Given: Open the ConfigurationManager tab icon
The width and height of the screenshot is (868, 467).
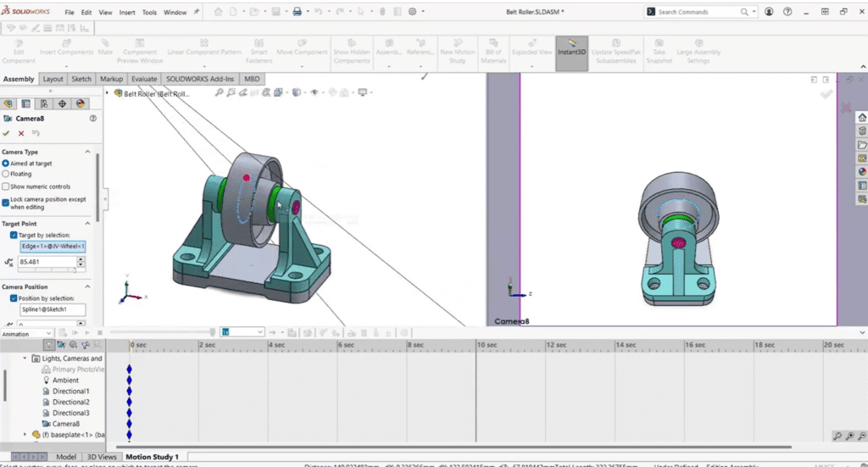Looking at the screenshot, I should (x=44, y=103).
